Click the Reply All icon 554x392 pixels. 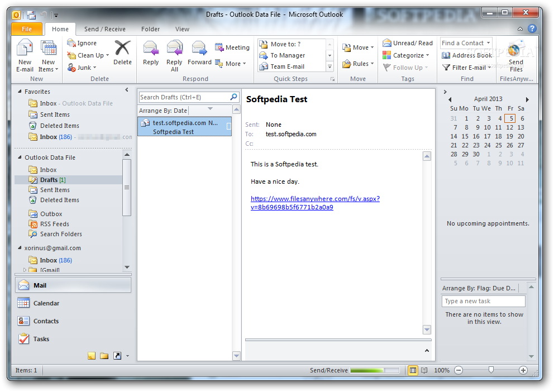click(x=174, y=49)
